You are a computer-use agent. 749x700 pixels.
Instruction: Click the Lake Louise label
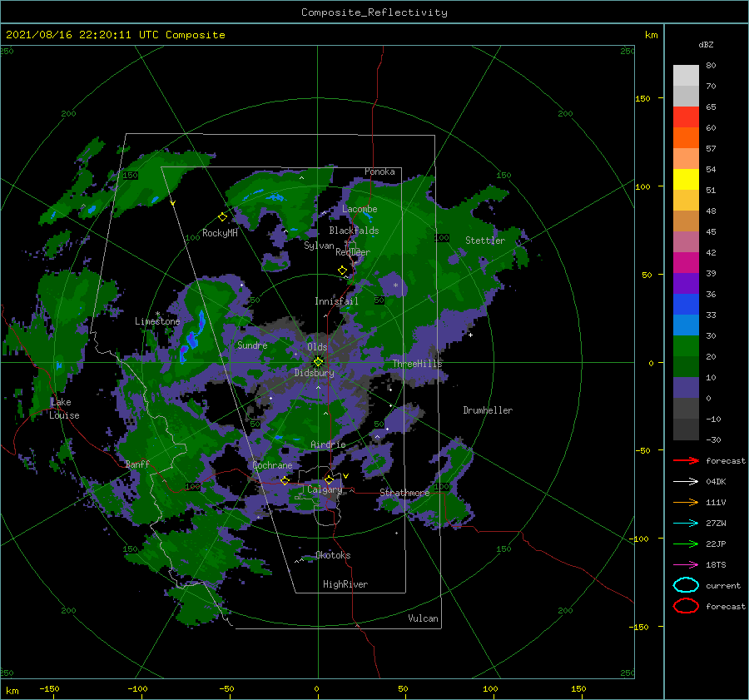click(64, 409)
